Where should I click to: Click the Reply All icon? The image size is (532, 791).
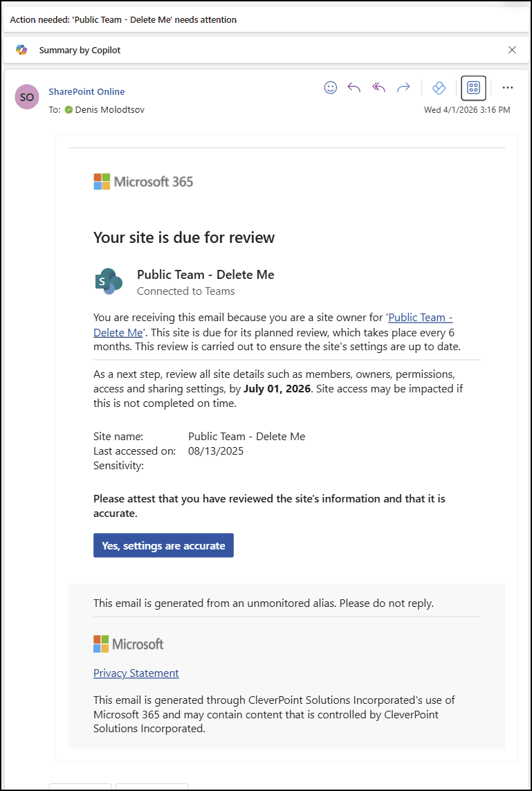coord(378,87)
